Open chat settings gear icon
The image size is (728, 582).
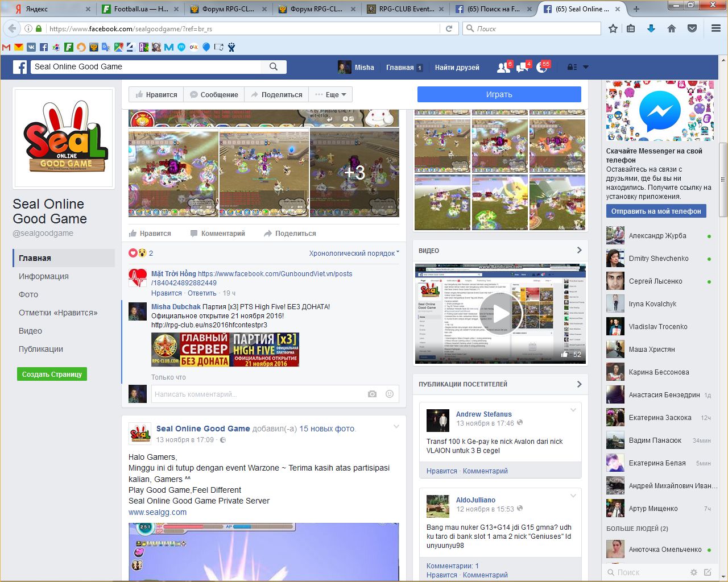pos(693,572)
